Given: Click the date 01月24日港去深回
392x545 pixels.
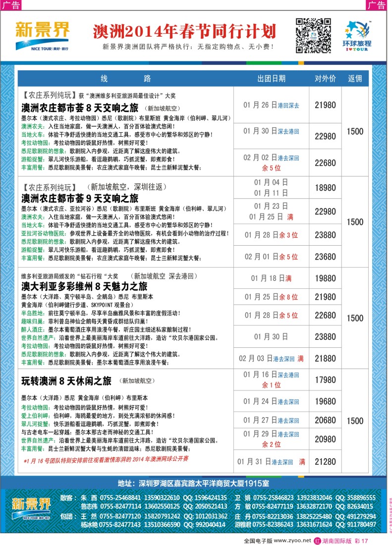Looking at the screenshot, I should 271,401.
